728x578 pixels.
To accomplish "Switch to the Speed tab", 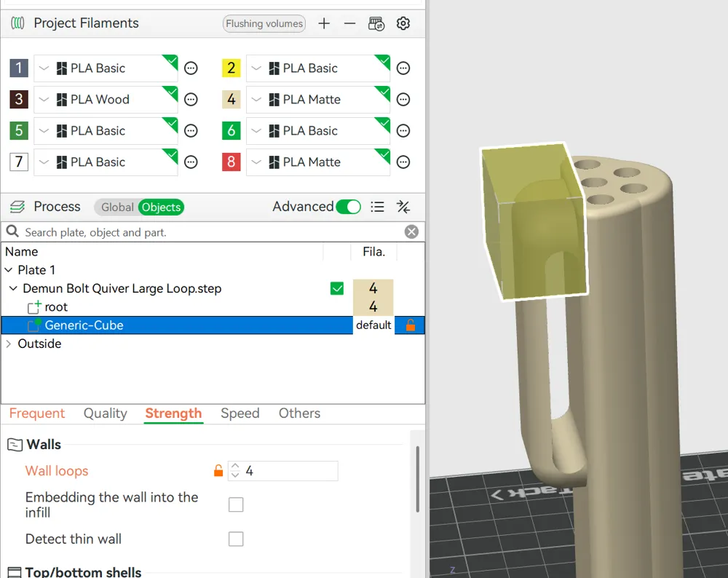I will [240, 413].
